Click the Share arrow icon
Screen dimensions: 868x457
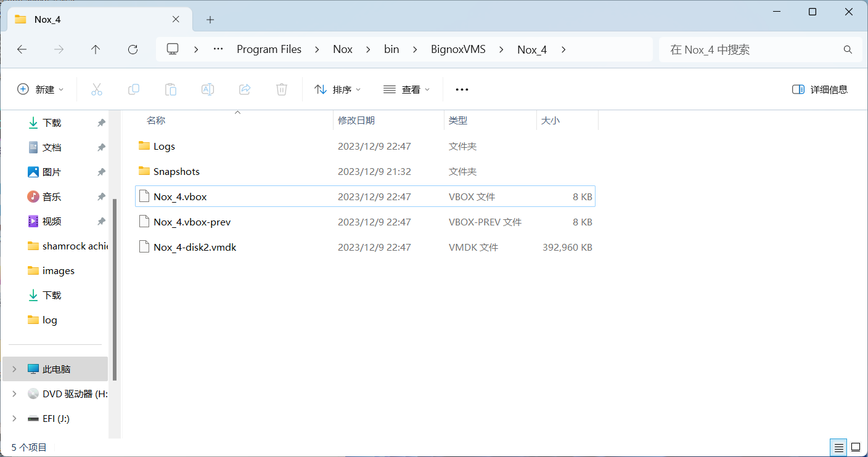(x=245, y=89)
